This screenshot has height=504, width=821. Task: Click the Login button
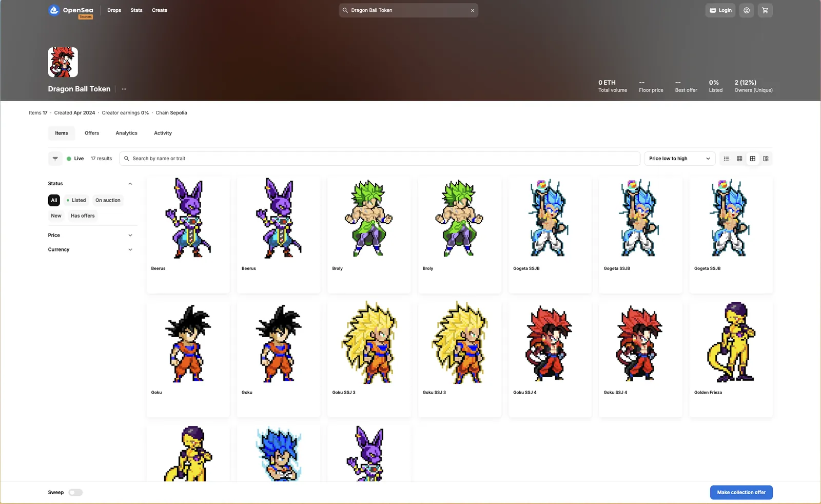pos(720,10)
